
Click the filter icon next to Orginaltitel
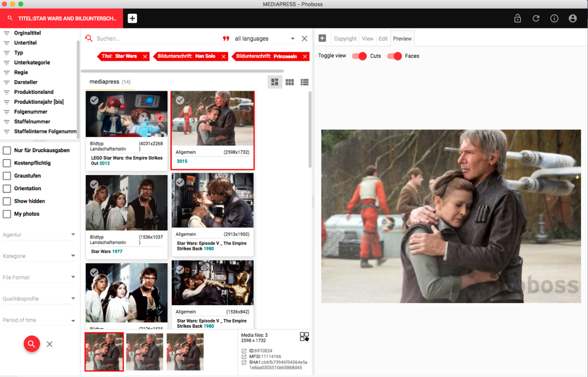click(x=7, y=33)
